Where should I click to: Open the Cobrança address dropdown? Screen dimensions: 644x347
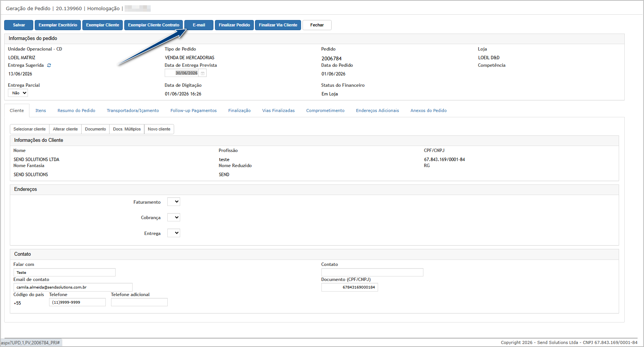coord(174,217)
